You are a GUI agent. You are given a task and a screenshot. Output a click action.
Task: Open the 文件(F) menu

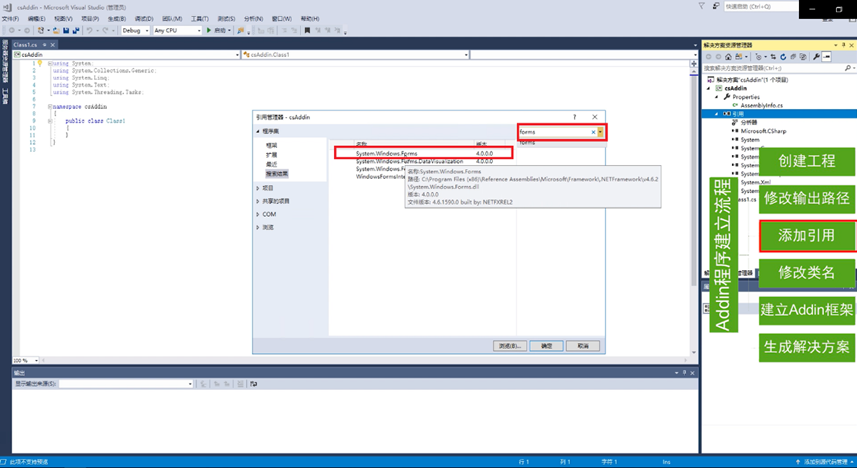(10, 19)
